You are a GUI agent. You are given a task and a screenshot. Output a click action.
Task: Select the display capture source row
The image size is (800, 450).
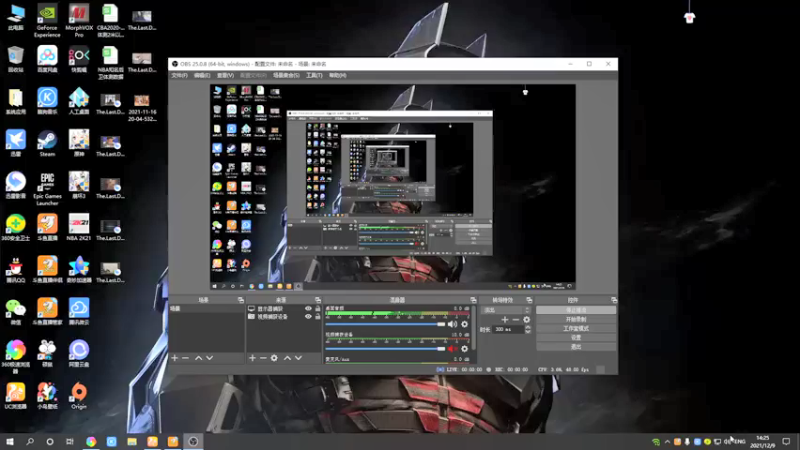pyautogui.click(x=284, y=309)
